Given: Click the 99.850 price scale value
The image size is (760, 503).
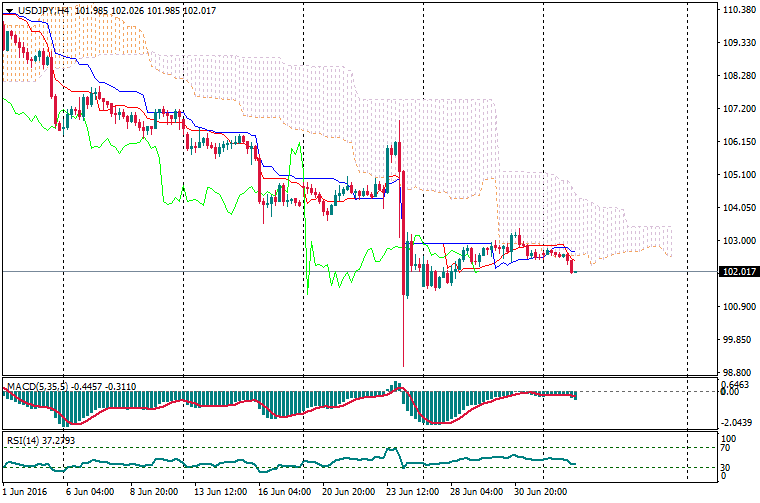Looking at the screenshot, I should pyautogui.click(x=739, y=339).
